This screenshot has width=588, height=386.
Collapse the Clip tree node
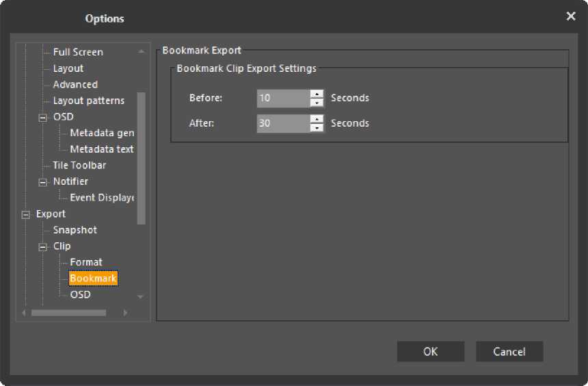[x=42, y=246]
